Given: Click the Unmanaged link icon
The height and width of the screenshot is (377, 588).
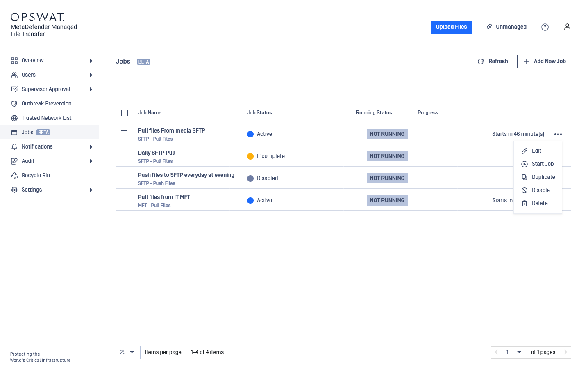Looking at the screenshot, I should pos(489,26).
